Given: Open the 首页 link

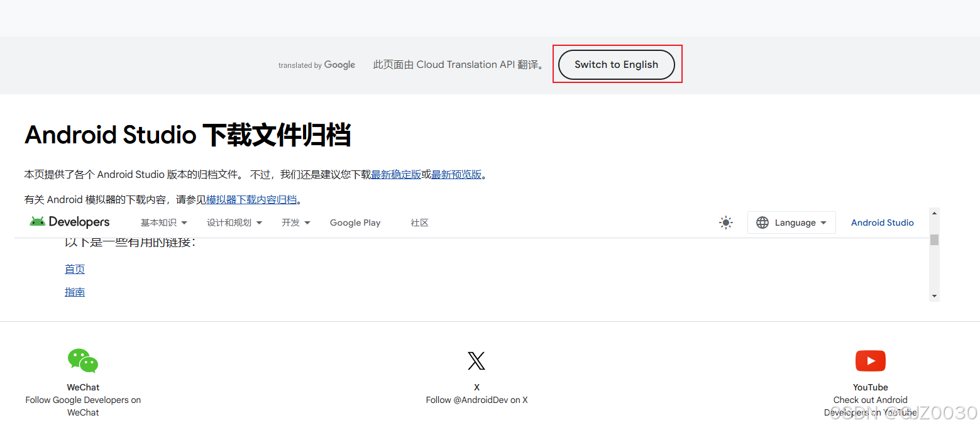Looking at the screenshot, I should pyautogui.click(x=75, y=269).
